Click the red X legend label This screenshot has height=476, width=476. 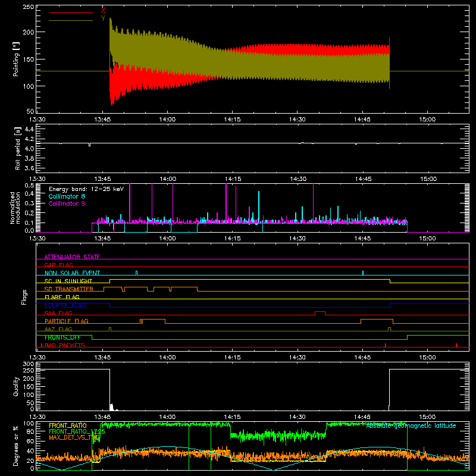pos(103,11)
